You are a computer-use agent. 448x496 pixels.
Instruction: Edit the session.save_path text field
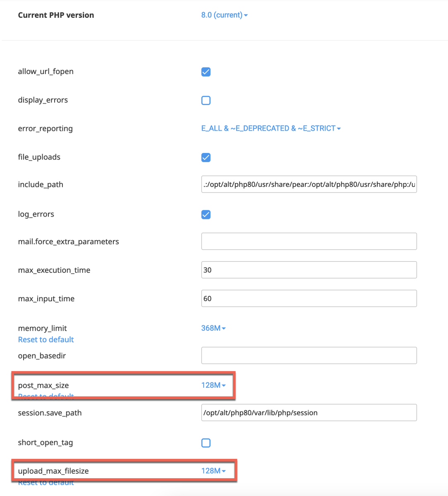point(309,413)
